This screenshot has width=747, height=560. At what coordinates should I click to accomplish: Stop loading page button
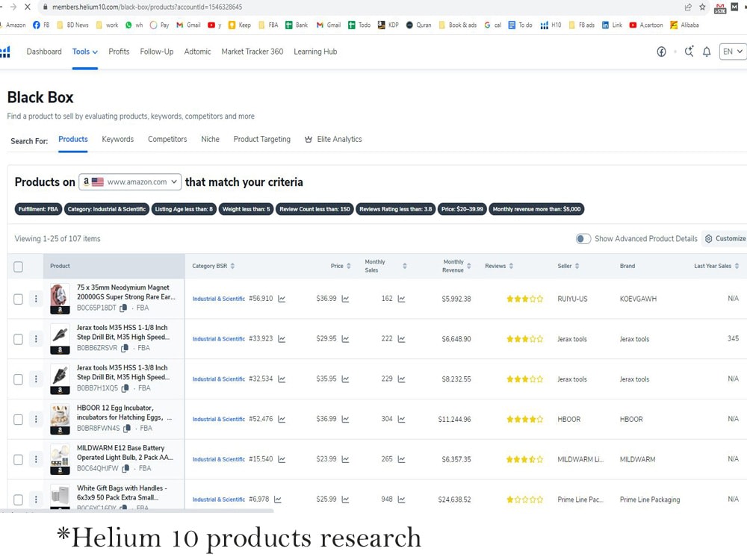coord(27,7)
